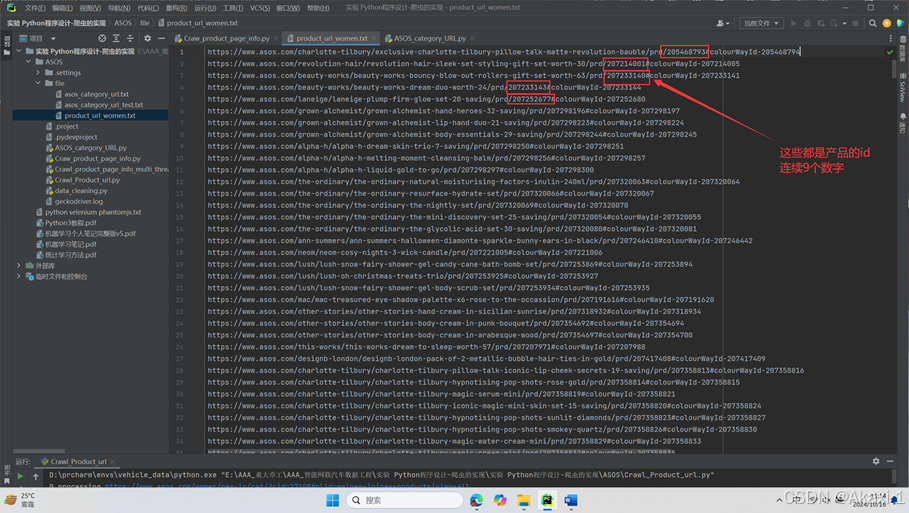This screenshot has height=513, width=909.
Task: Open the 窗口(W) menu
Action: [288, 8]
